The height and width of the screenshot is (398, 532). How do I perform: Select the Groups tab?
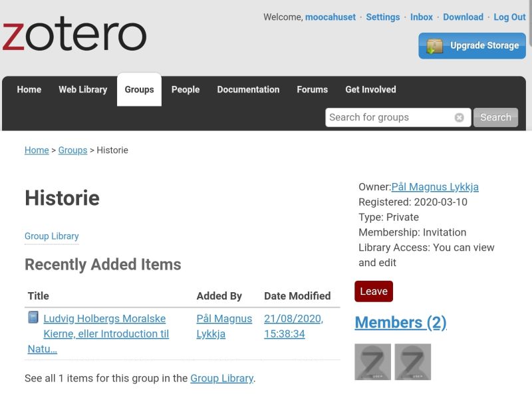point(139,89)
